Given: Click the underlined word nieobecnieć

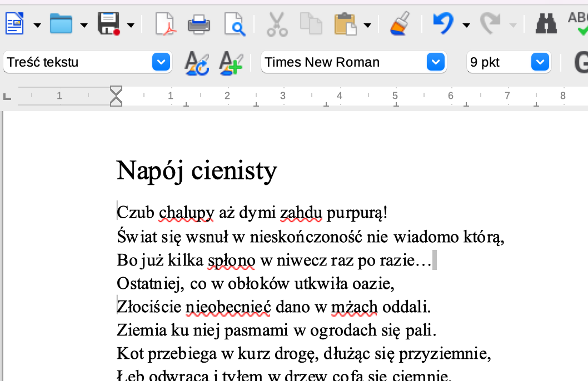Looking at the screenshot, I should click(x=228, y=307).
